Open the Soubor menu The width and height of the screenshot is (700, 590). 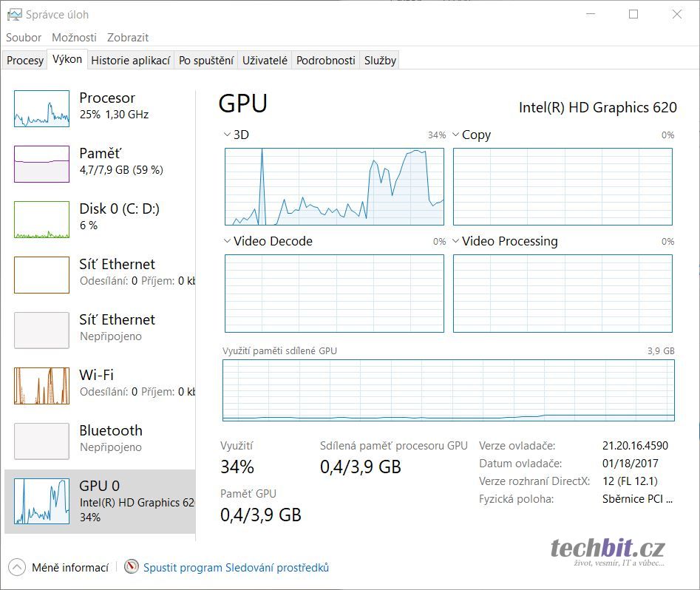click(24, 37)
